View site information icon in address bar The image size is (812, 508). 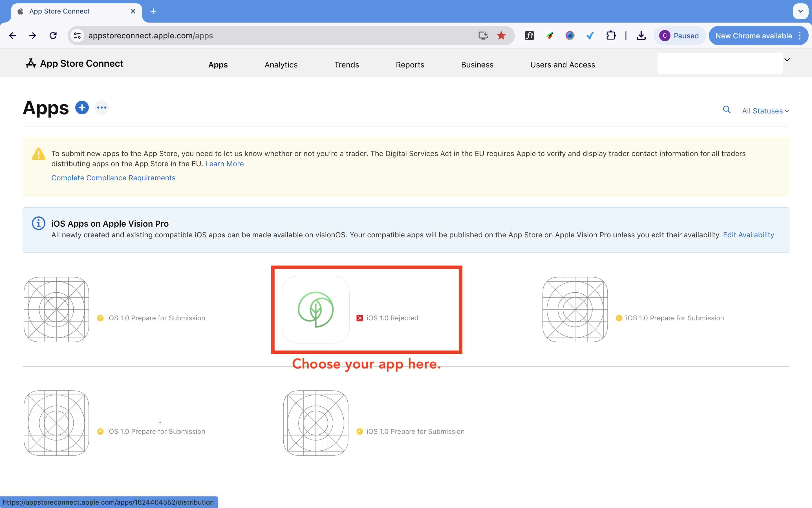click(x=77, y=36)
